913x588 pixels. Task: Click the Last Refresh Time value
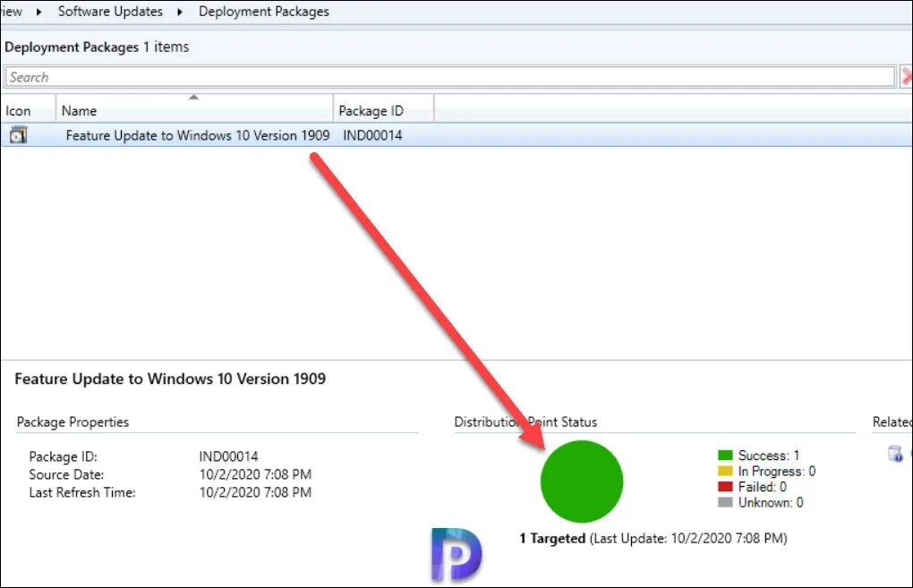[x=255, y=492]
